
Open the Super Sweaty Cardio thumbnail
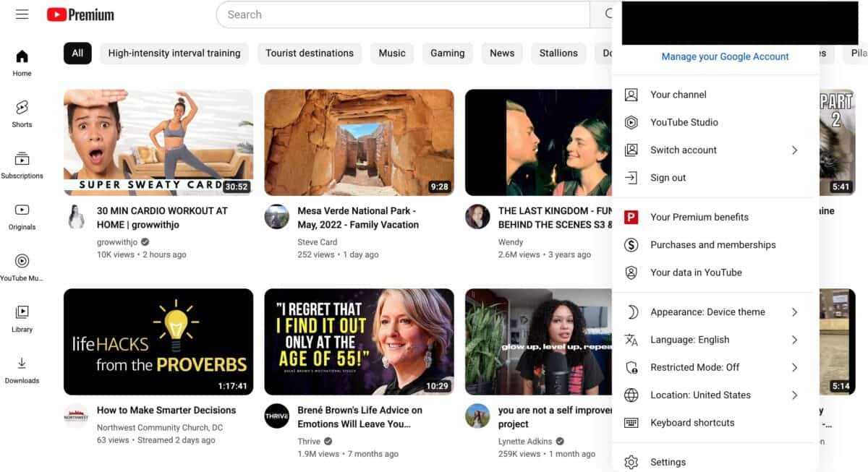pyautogui.click(x=158, y=142)
